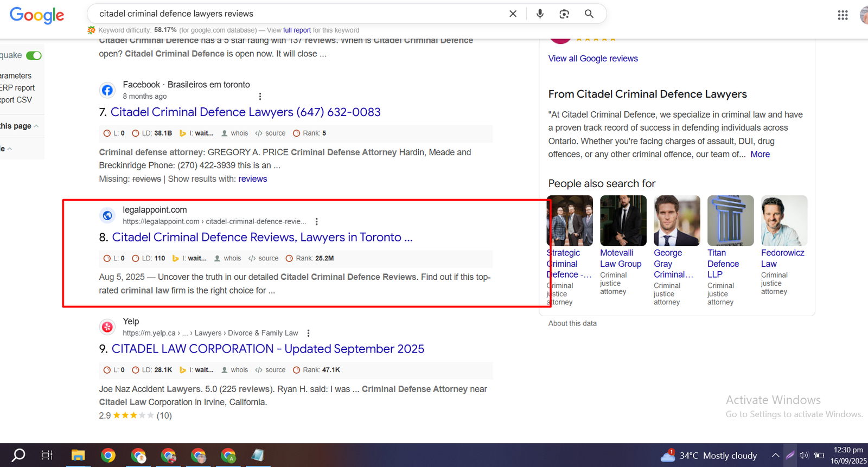Collapse the 'this page' sidebar section
The width and height of the screenshot is (868, 467).
tap(36, 126)
